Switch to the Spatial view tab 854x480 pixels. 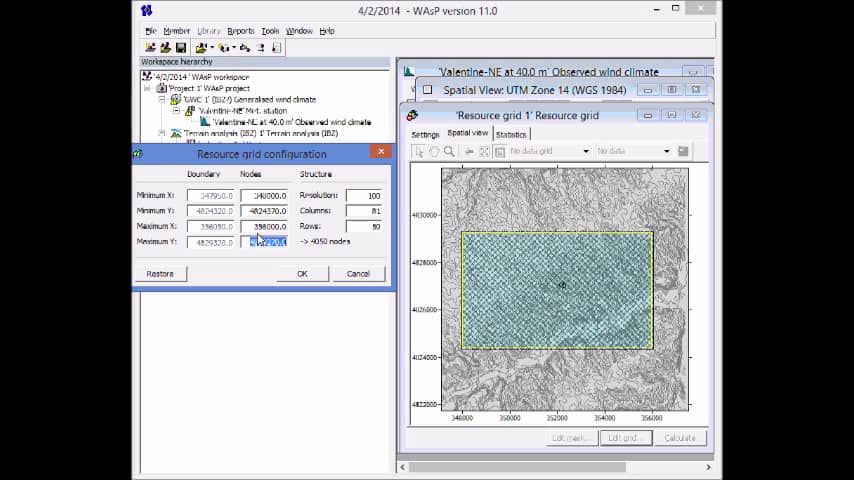(x=467, y=133)
